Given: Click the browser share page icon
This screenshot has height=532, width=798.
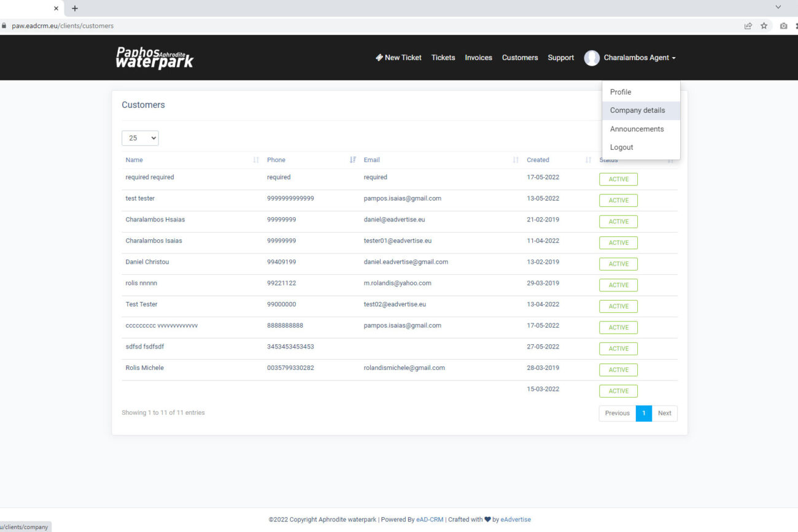Looking at the screenshot, I should coord(748,26).
